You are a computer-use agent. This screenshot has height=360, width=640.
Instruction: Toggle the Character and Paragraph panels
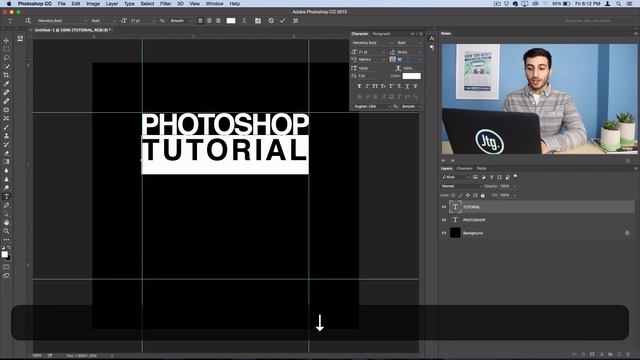click(x=258, y=21)
